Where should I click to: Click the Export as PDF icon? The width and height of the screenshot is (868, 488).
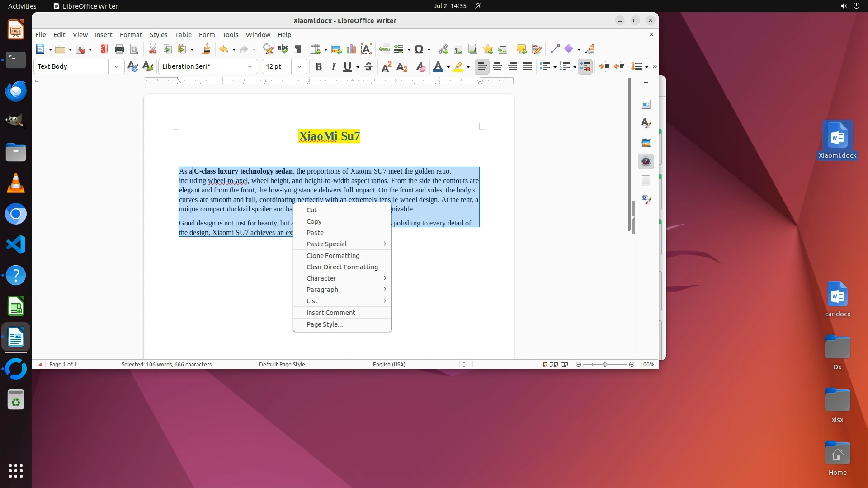click(104, 49)
